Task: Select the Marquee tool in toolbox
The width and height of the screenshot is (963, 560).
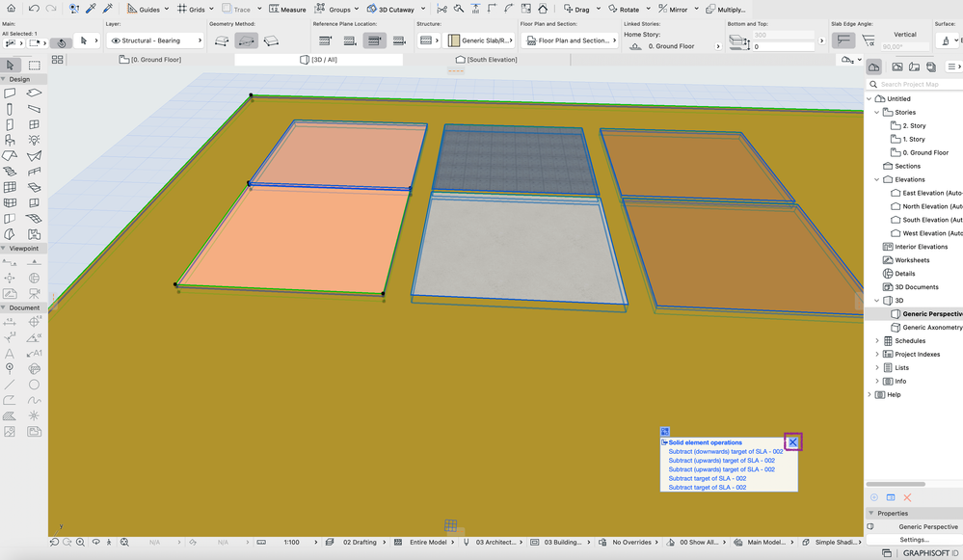Action: [x=34, y=66]
